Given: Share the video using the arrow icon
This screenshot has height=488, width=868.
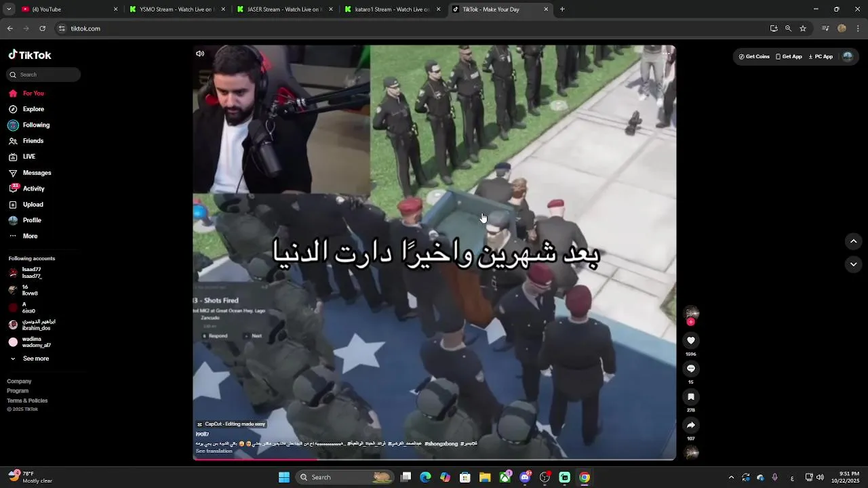Looking at the screenshot, I should point(691,425).
